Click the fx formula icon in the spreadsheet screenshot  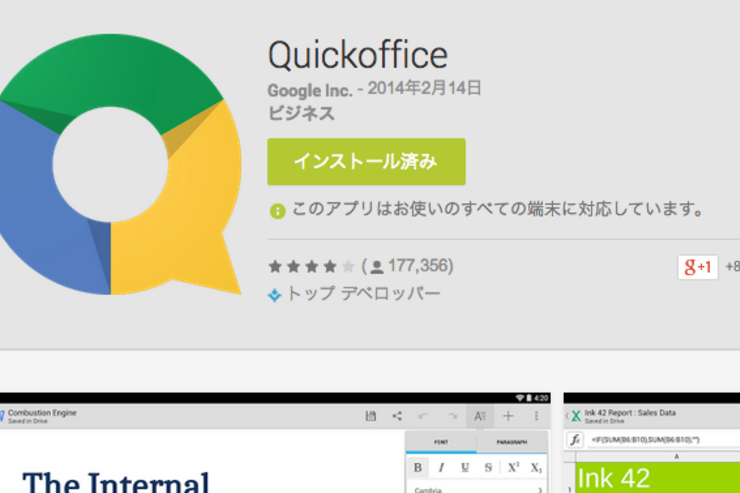[575, 440]
